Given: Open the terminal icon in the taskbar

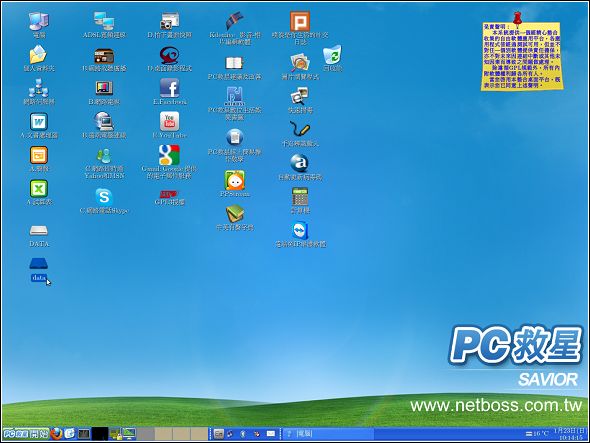Looking at the screenshot, I should coord(84,434).
